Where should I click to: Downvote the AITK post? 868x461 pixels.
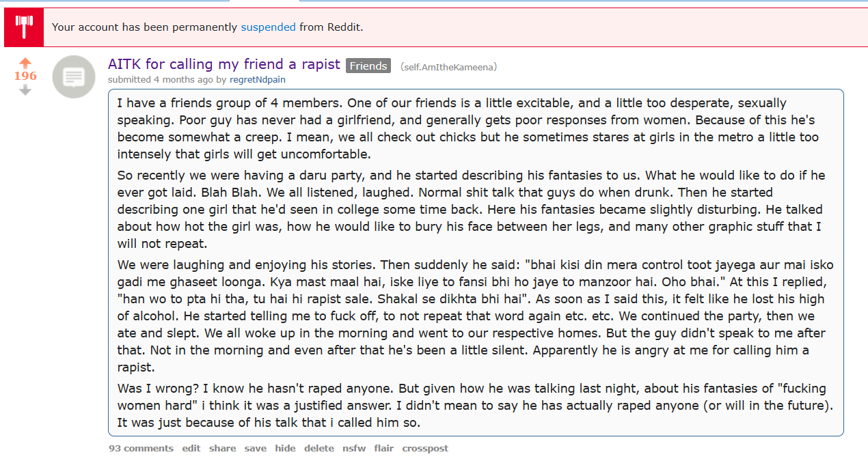[x=25, y=89]
